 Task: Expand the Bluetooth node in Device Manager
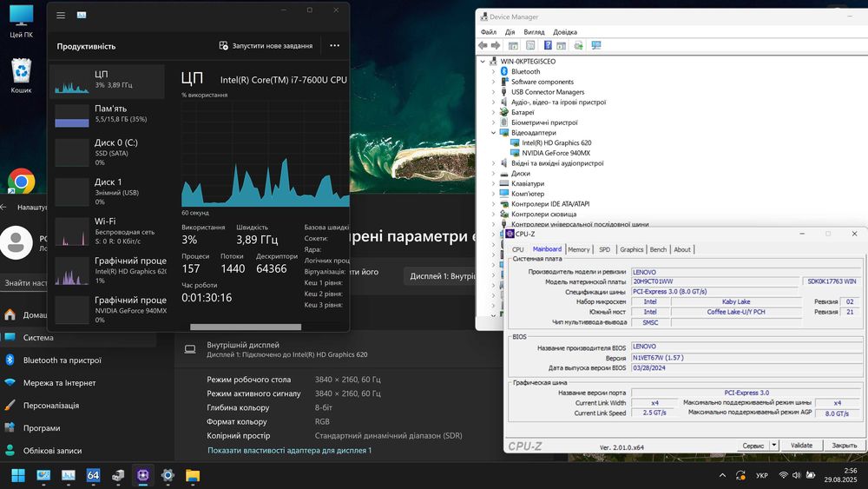pos(494,72)
